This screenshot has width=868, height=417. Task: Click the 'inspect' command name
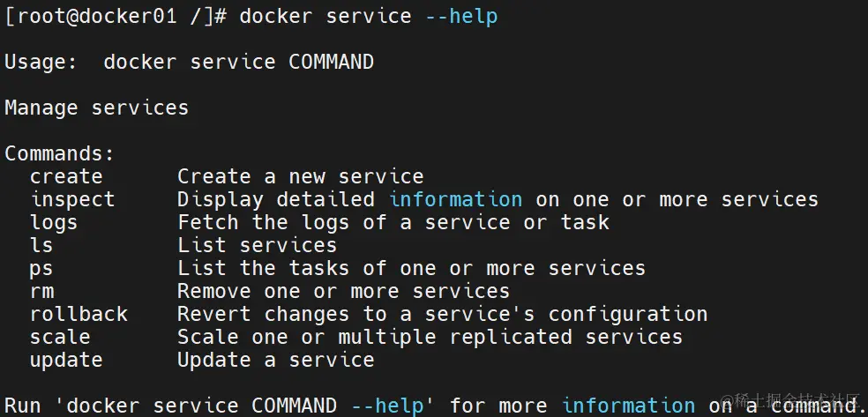click(72, 199)
